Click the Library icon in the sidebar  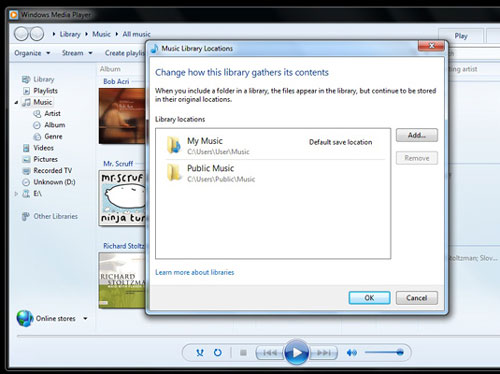(x=26, y=79)
